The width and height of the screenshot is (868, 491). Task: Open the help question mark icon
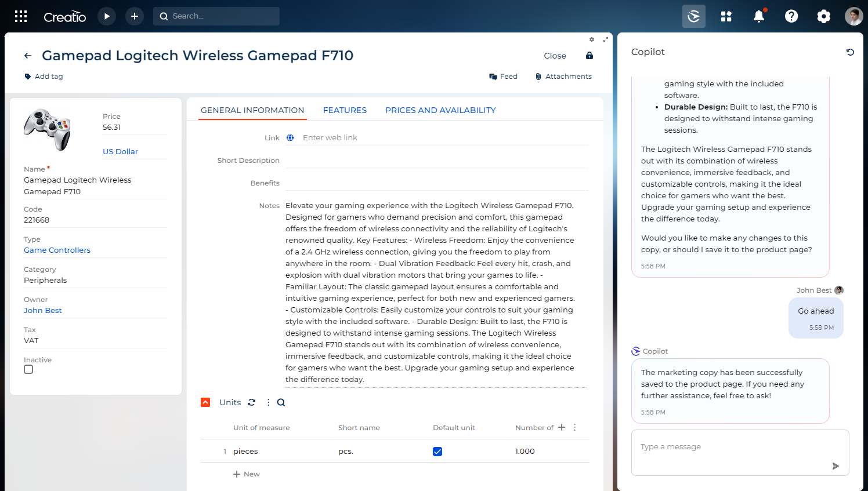point(791,16)
